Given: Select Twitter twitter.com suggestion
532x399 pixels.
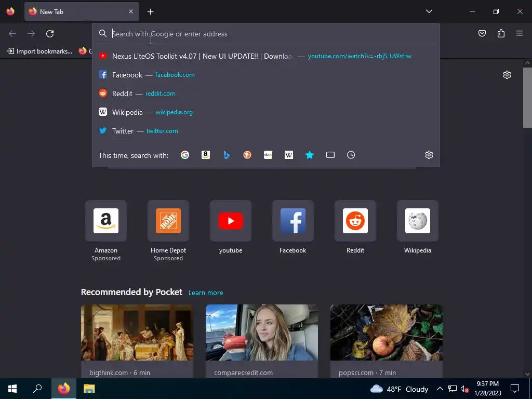Looking at the screenshot, I should [266, 131].
